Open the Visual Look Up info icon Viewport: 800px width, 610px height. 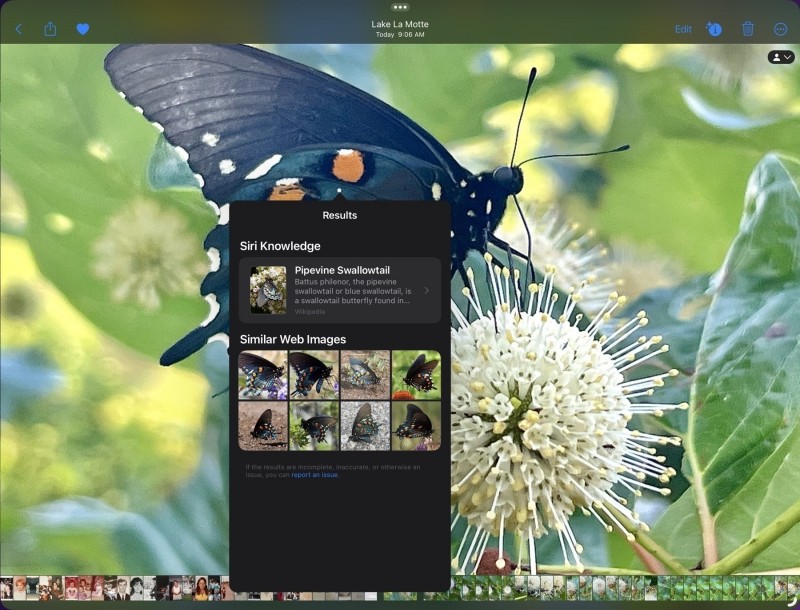pyautogui.click(x=714, y=29)
